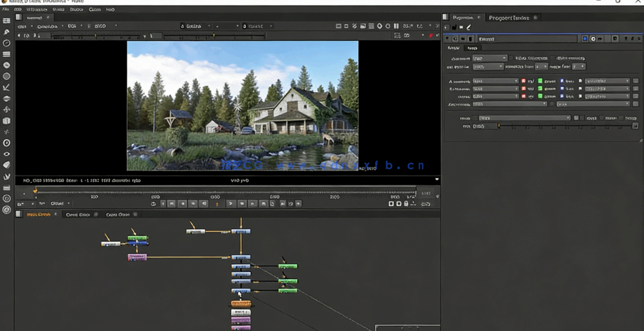Switch to the second tab in the node graph panel

78,214
